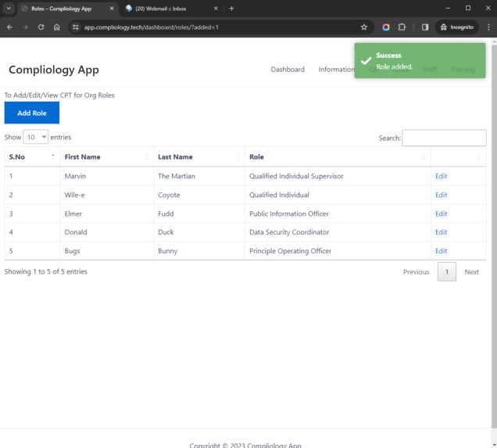Open the Dashboard menu item
Image resolution: width=497 pixels, height=448 pixels.
[288, 70]
